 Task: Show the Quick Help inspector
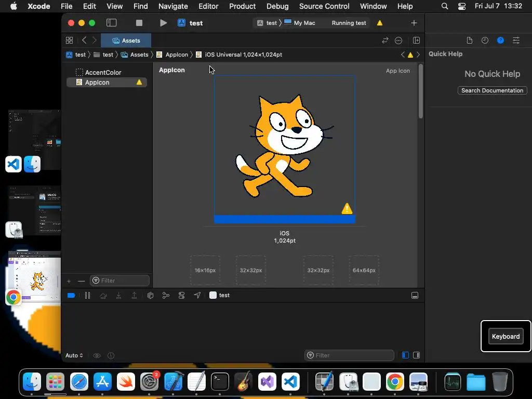click(500, 41)
